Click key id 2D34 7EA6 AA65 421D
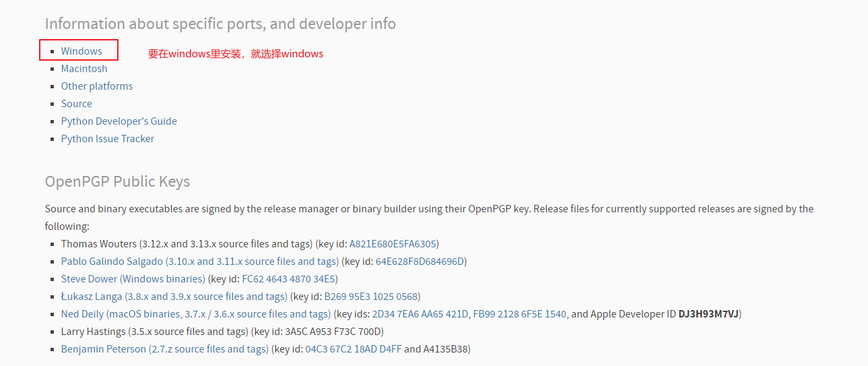The height and width of the screenshot is (366, 868). pyautogui.click(x=420, y=314)
